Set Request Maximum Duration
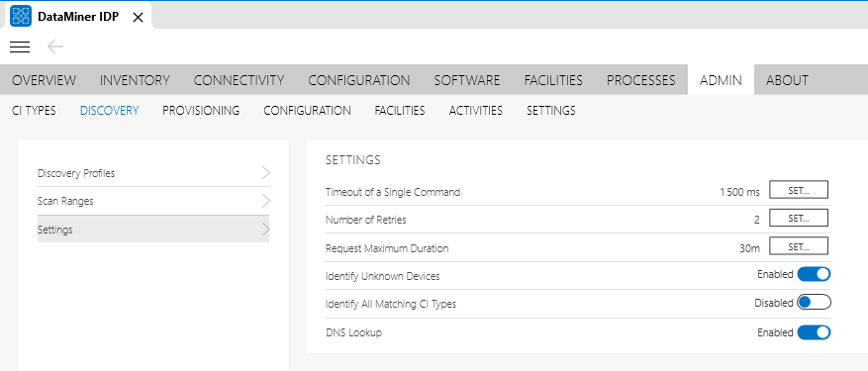 (x=799, y=246)
